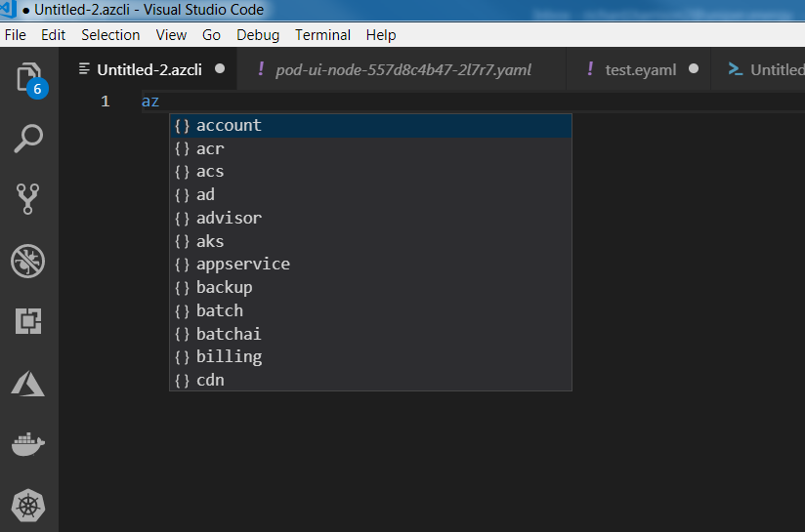Open the Help menu
Image resolution: width=805 pixels, height=532 pixels.
tap(381, 35)
